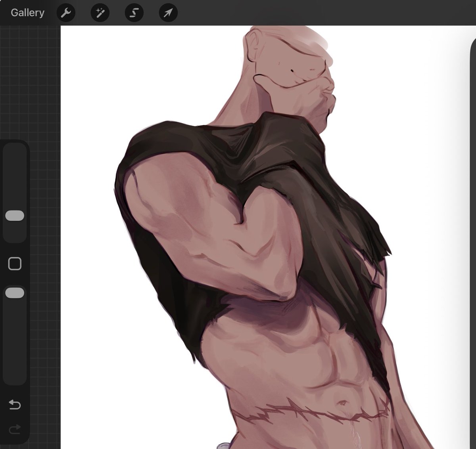This screenshot has width=476, height=449.
Task: Open the Gallery view
Action: (x=27, y=13)
